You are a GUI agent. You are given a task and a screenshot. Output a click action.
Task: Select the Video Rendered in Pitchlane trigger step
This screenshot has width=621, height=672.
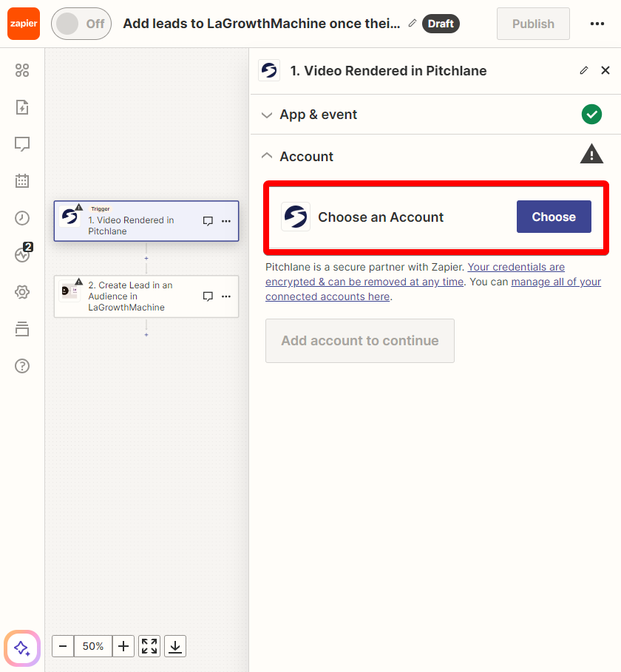pos(146,221)
